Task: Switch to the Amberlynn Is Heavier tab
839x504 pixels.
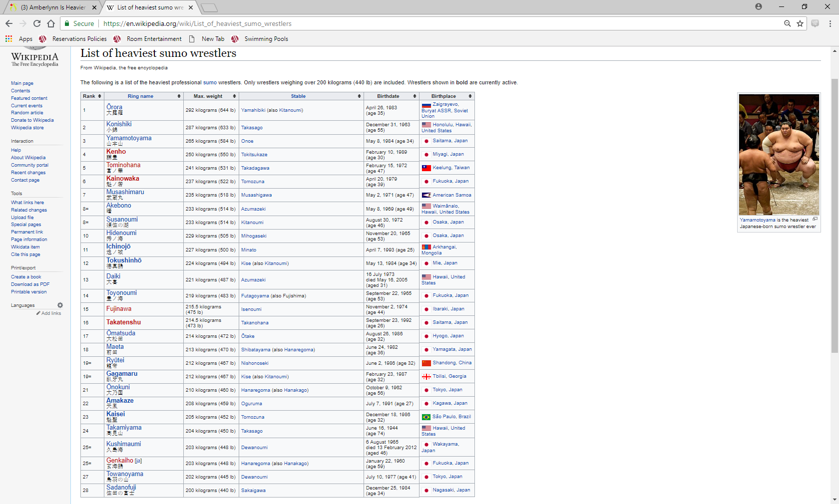Action: point(52,7)
